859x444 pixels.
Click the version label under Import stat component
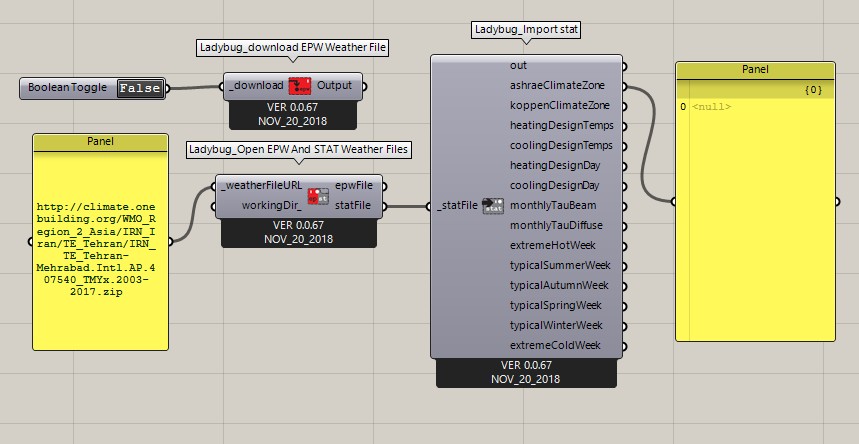coord(526,372)
